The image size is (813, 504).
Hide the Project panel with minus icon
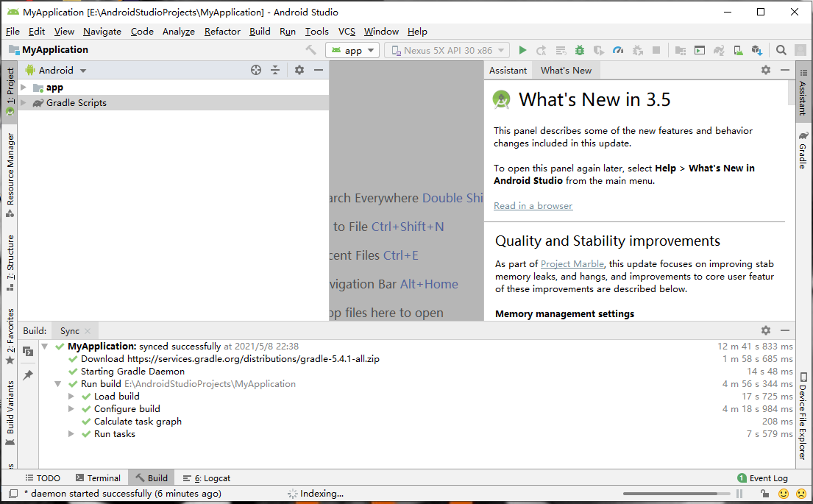pyautogui.click(x=319, y=70)
